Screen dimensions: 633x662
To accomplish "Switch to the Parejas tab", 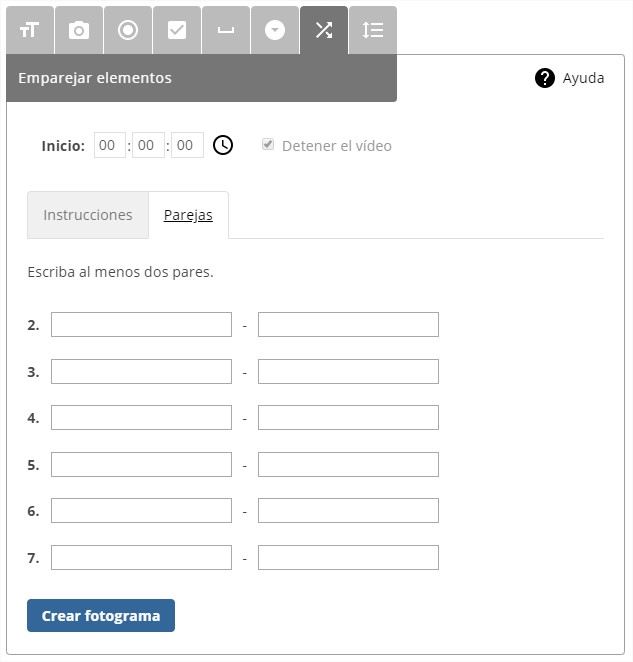I will click(x=188, y=215).
